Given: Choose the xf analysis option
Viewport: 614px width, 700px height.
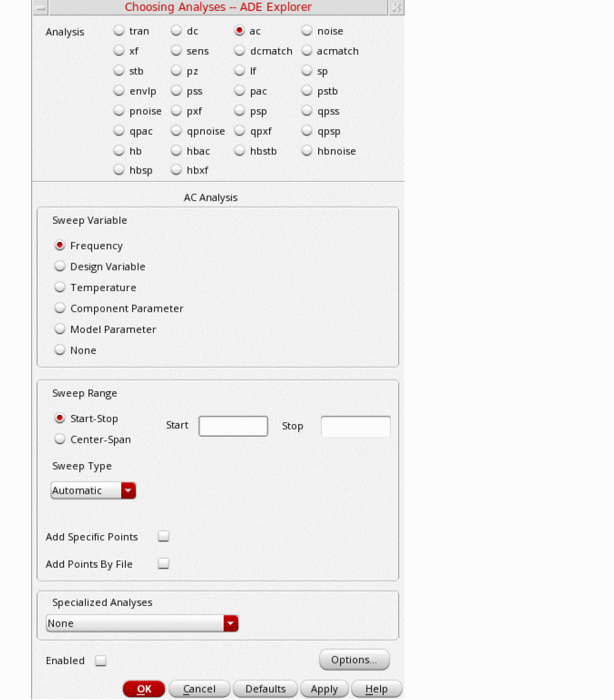Looking at the screenshot, I should tap(119, 51).
